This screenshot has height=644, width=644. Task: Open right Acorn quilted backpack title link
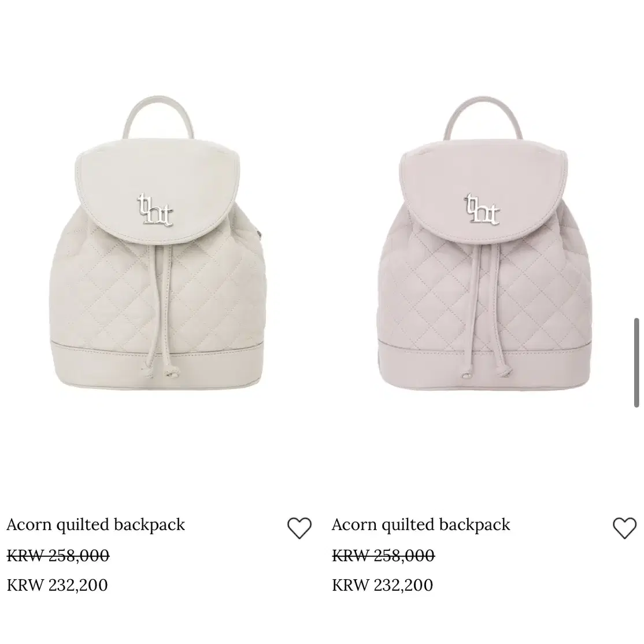(421, 524)
